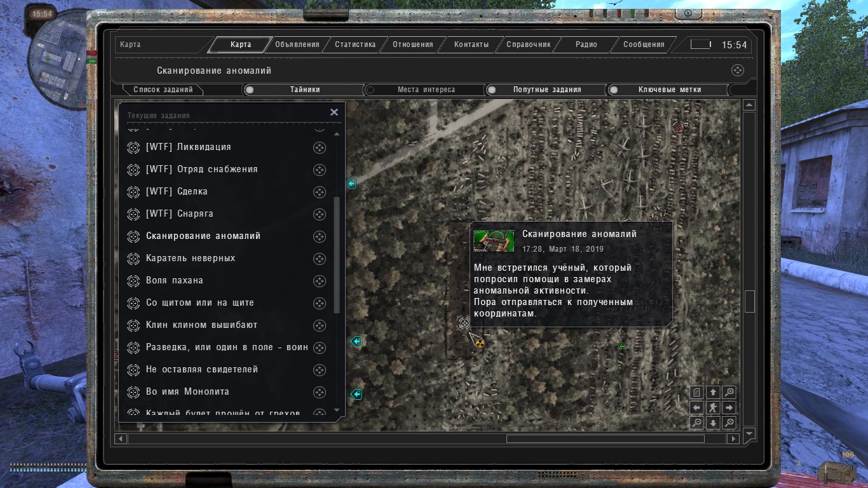
Task: Click map marker icon for Клин клином вышибают
Action: click(x=320, y=325)
